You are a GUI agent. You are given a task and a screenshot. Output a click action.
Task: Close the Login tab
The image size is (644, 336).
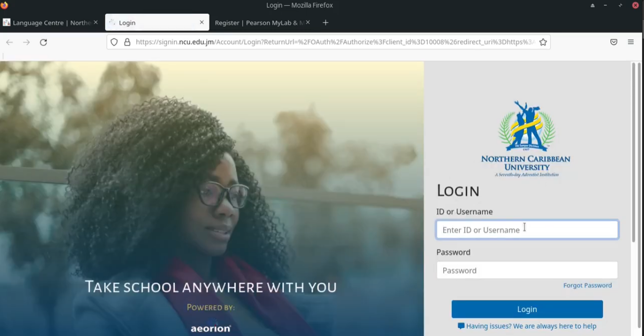tap(201, 22)
